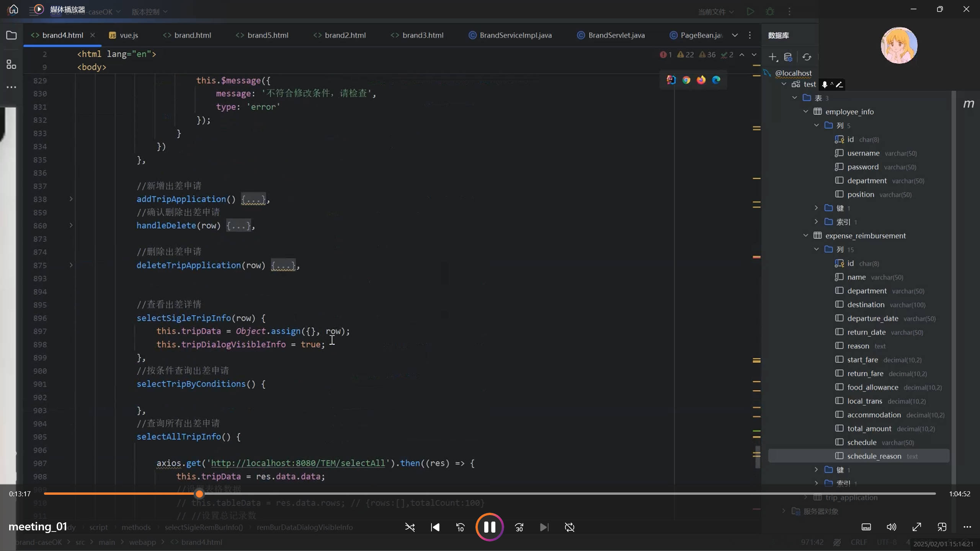This screenshot has height=551, width=980.
Task: Seek on the video progress bar
Action: coord(490,494)
